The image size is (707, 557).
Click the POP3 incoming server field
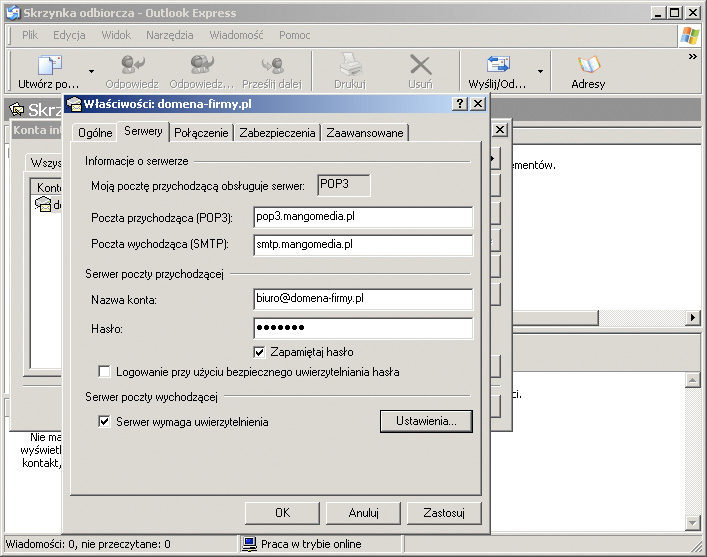click(x=363, y=217)
